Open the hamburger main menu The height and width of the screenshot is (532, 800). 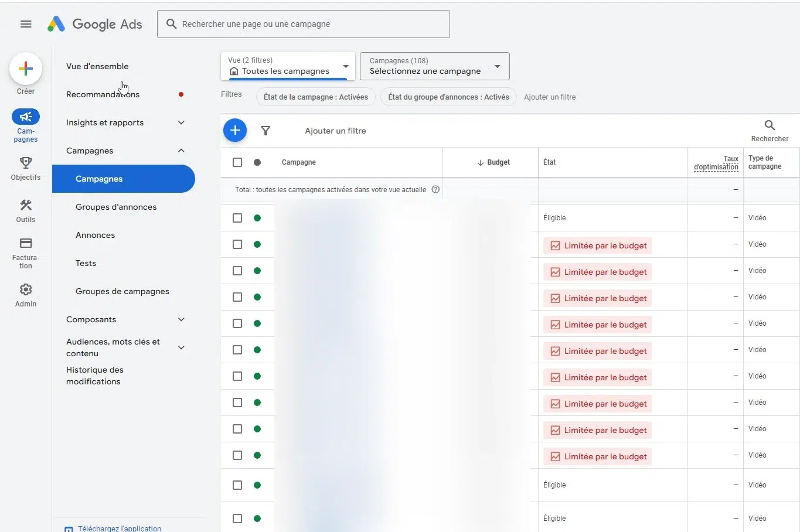pos(26,24)
